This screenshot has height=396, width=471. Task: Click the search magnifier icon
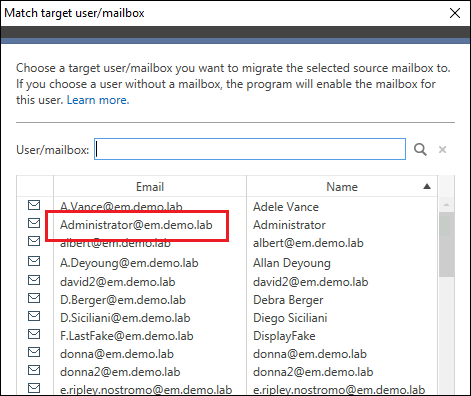click(420, 149)
